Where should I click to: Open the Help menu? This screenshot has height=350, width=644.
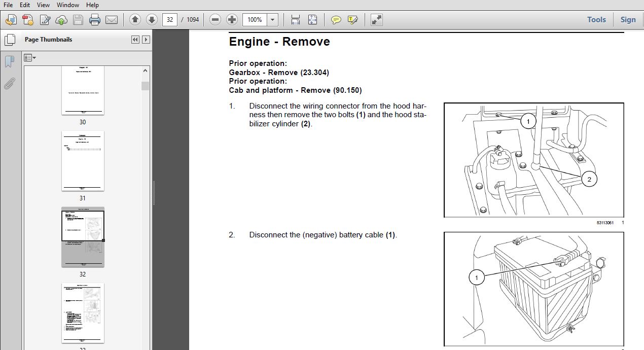(x=92, y=5)
